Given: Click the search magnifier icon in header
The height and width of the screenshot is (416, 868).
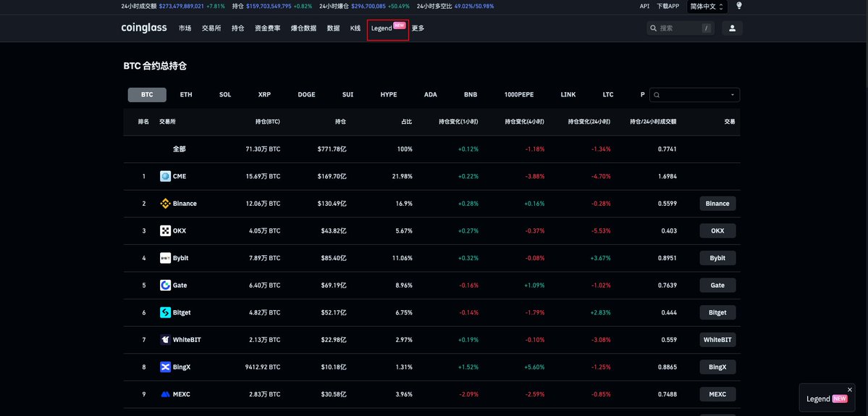Looking at the screenshot, I should pyautogui.click(x=654, y=28).
